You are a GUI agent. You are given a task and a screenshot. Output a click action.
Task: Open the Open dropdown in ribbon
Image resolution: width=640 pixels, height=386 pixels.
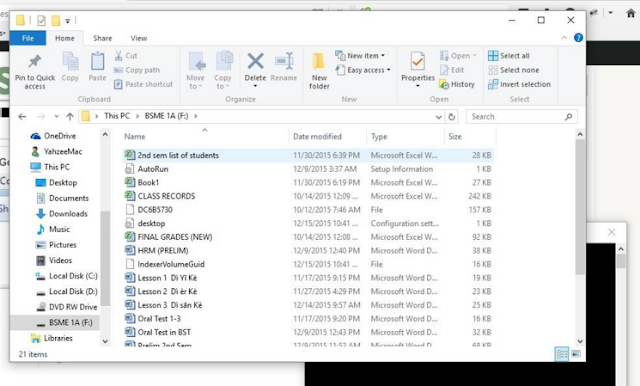click(x=458, y=55)
